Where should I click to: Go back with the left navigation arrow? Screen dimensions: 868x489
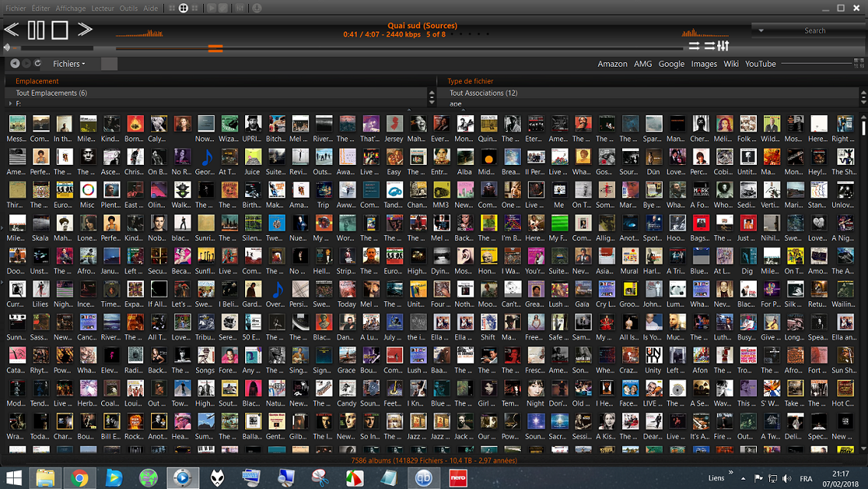(15, 64)
